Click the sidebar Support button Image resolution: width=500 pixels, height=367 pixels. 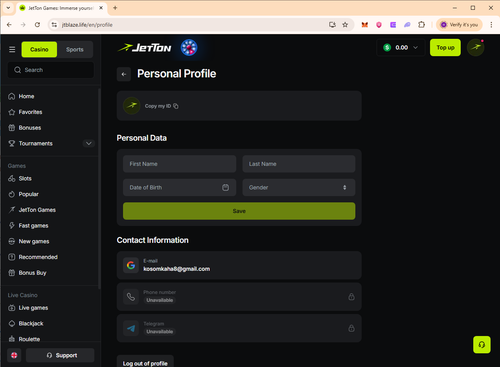[60, 355]
